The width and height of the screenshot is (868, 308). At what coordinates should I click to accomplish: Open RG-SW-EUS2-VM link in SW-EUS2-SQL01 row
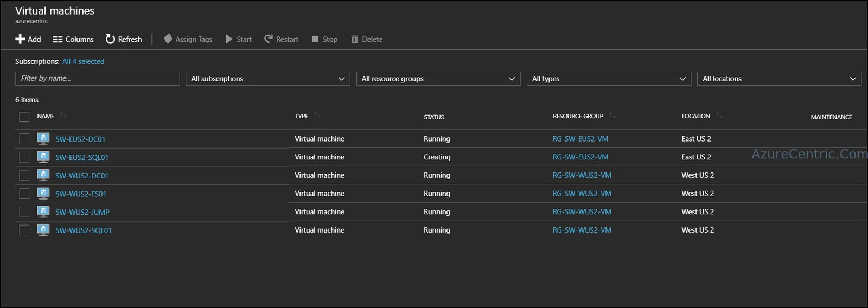580,157
